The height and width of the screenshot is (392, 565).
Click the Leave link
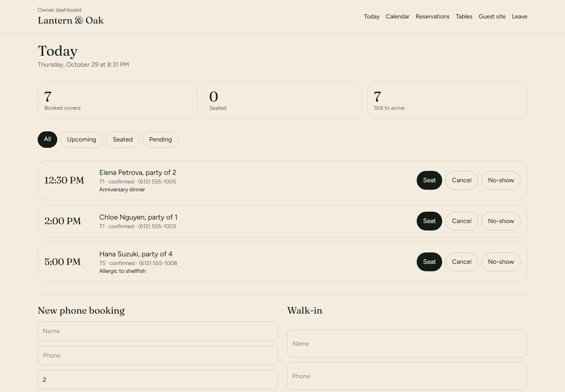click(x=519, y=16)
